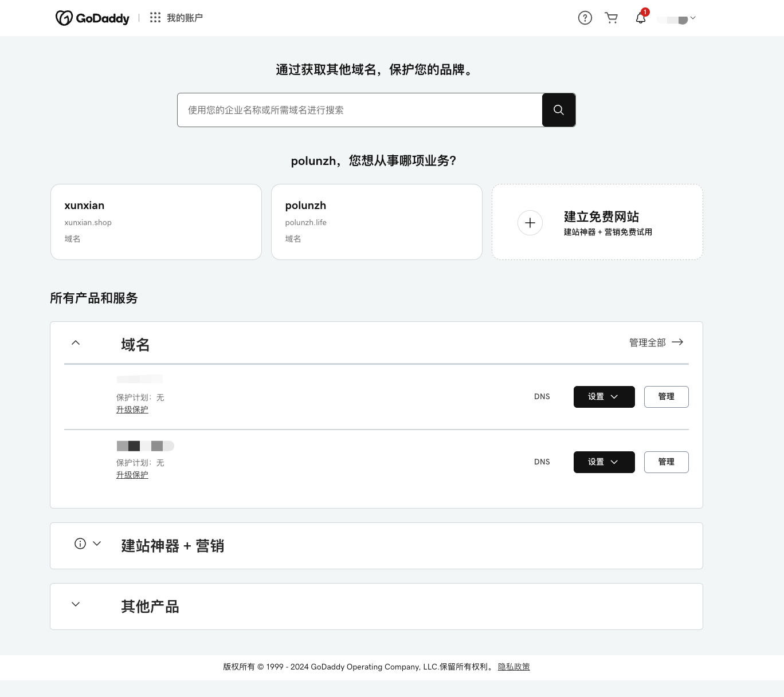Open the help question mark icon
Screen dimensions: 784x697
click(x=585, y=18)
